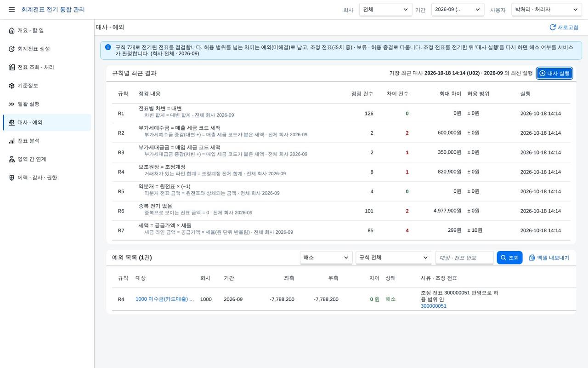Screen dimensions: 588x368
Task: Click the home icon beside 개요 · 할 일
Action: [x=12, y=30]
